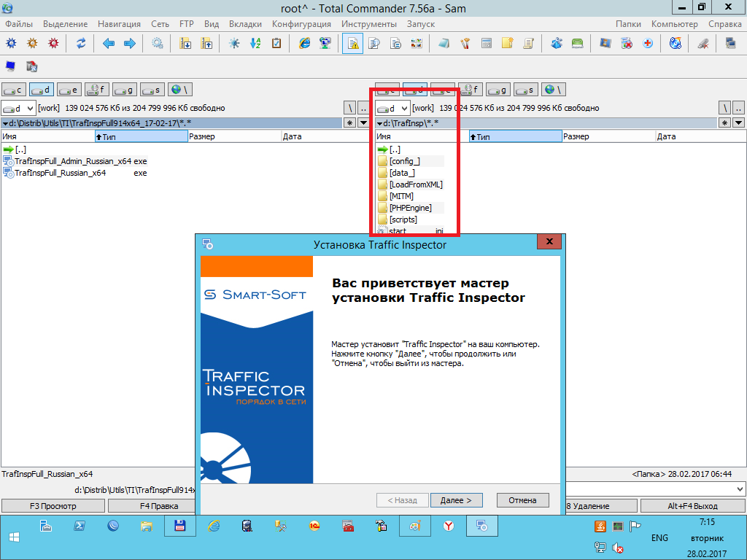The image size is (747, 560).
Task: Select the [LoadFromXML] folder
Action: (x=410, y=184)
